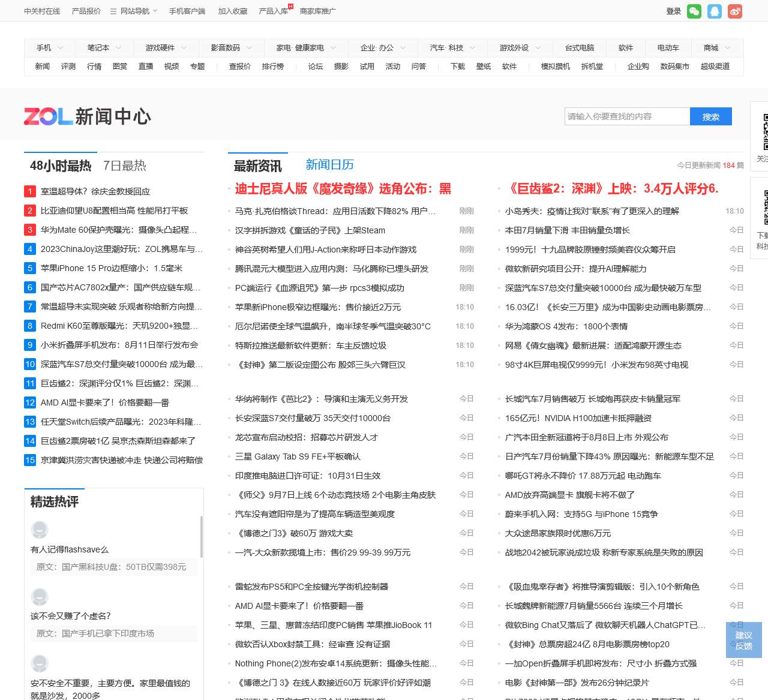
Task: Open article 汉字拼拼游戏《童话的子民》上架Steam
Action: point(310,230)
